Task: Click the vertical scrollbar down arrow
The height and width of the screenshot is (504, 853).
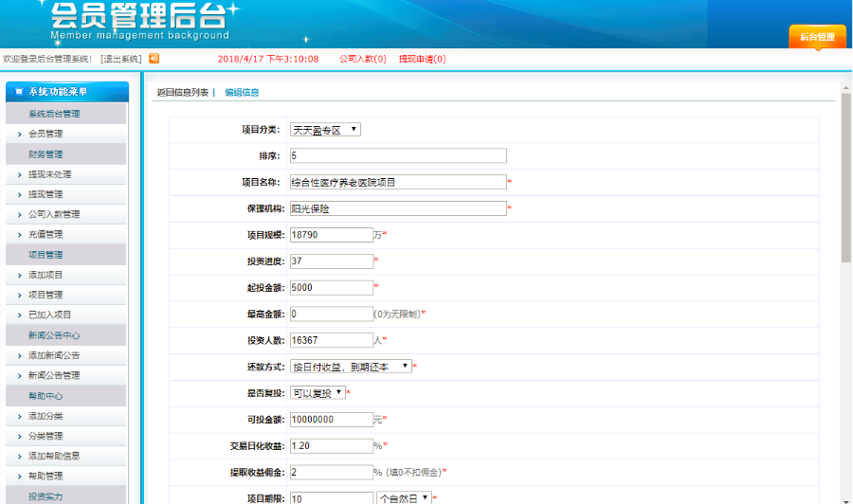Action: coord(845,497)
